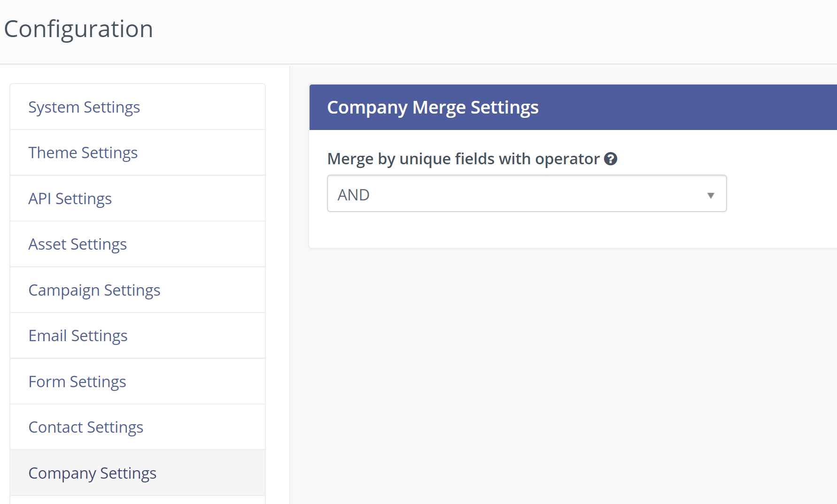Click the Company Merge Settings panel header
The height and width of the screenshot is (504, 837).
coord(433,107)
